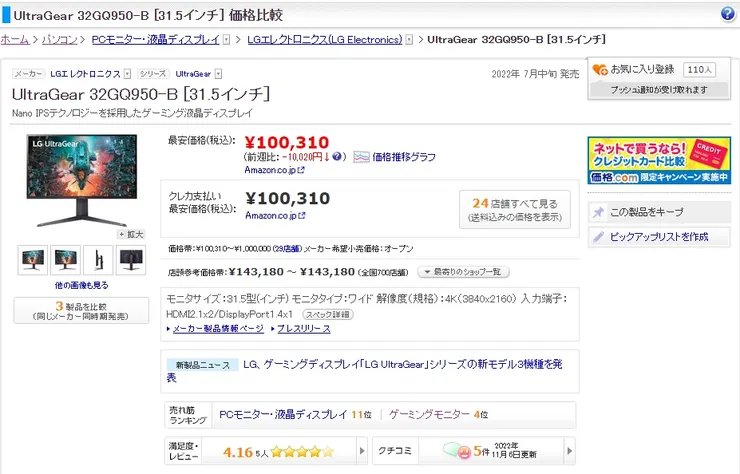Select the rear-view monitor thumbnail
Screen dimensions: 740x474
(x=131, y=260)
